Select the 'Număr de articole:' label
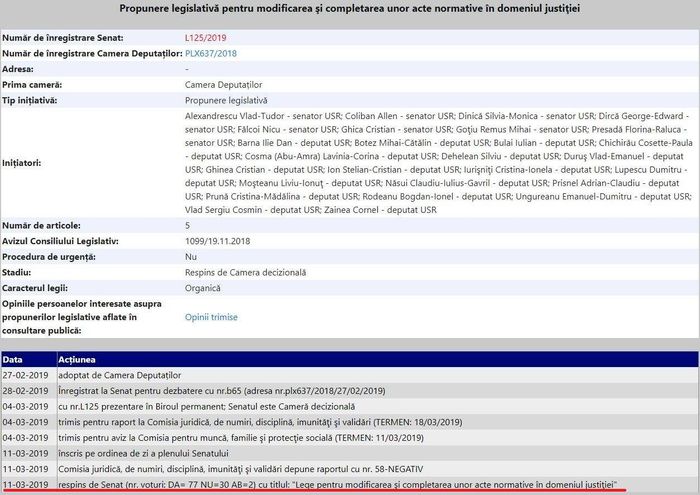This screenshot has height=495, width=700. click(x=41, y=226)
